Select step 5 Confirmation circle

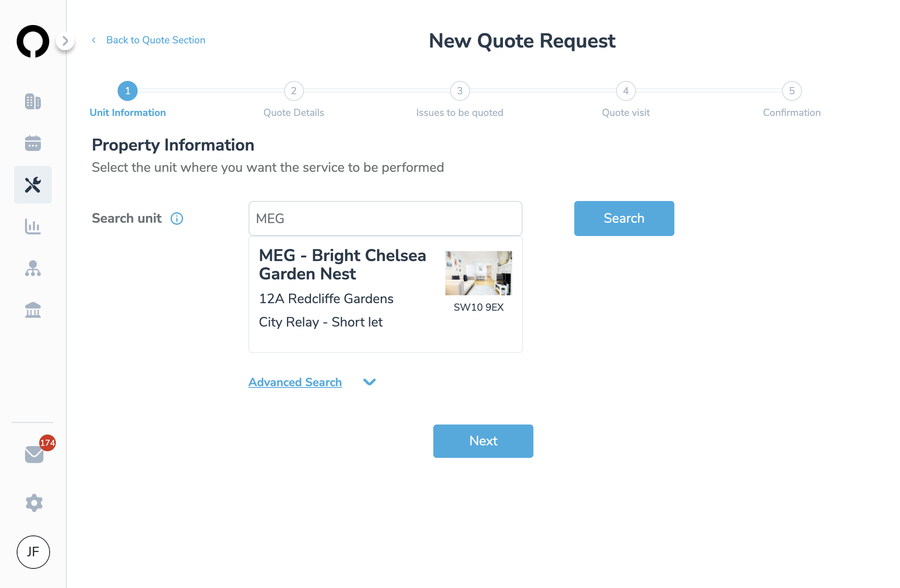pos(792,91)
